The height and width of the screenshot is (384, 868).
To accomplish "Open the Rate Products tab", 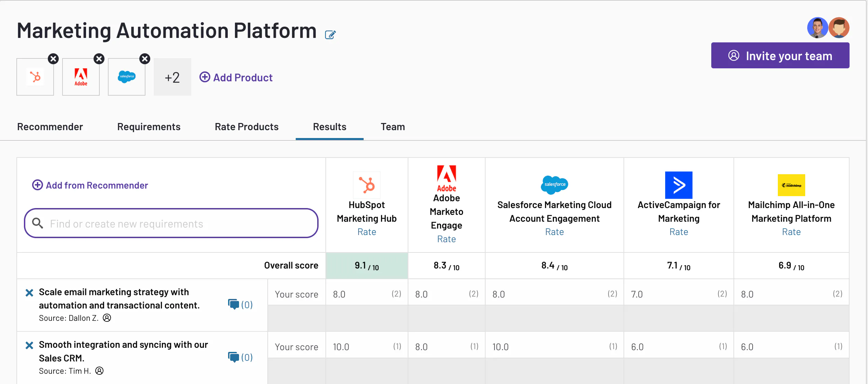I will [x=247, y=127].
